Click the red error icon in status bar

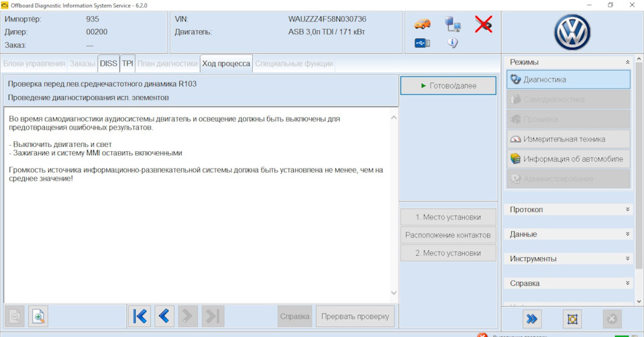482,335
